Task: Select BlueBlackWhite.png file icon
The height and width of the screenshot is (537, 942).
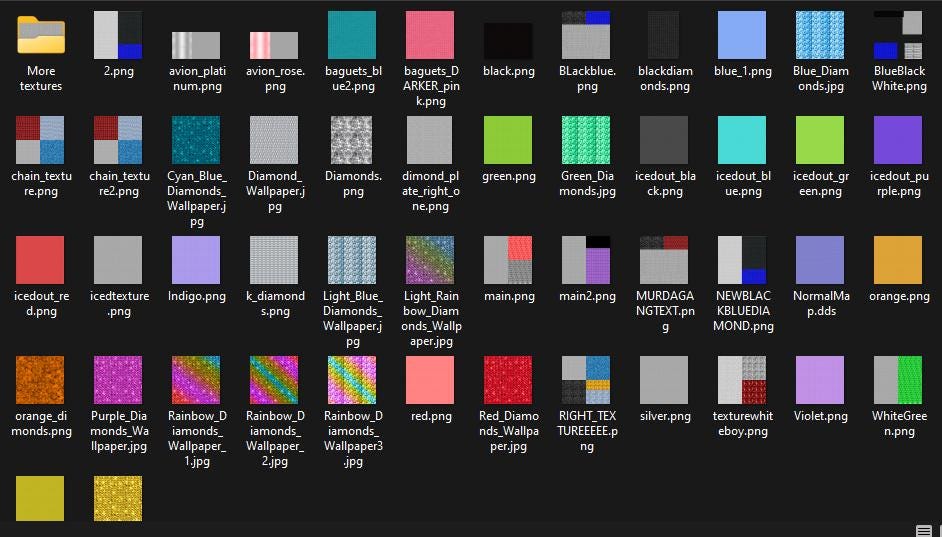Action: (x=898, y=35)
